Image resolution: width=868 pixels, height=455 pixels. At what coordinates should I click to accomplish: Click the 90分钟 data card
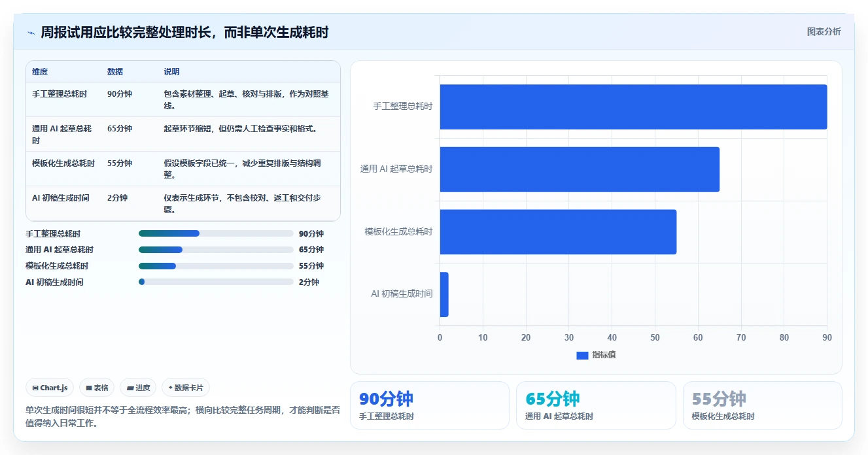(x=430, y=405)
